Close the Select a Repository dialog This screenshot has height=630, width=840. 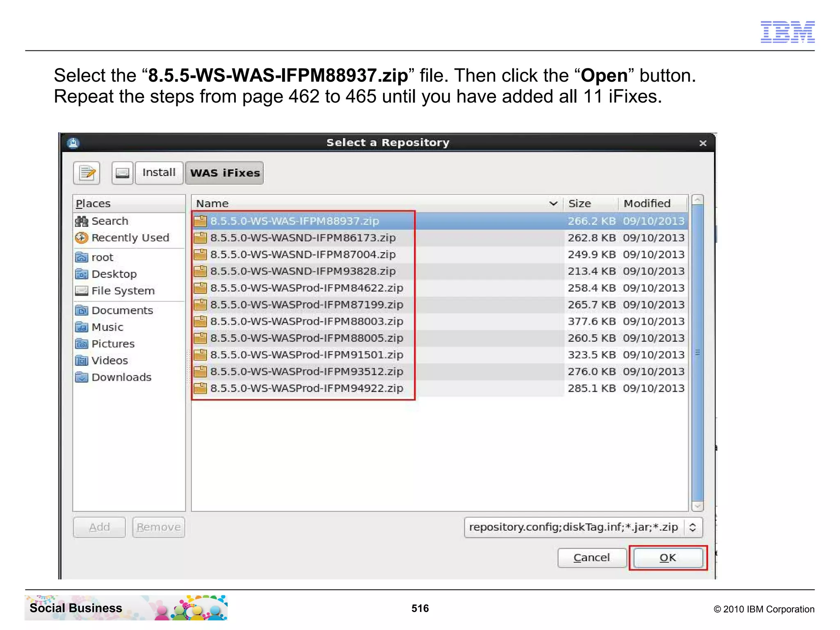pos(703,143)
